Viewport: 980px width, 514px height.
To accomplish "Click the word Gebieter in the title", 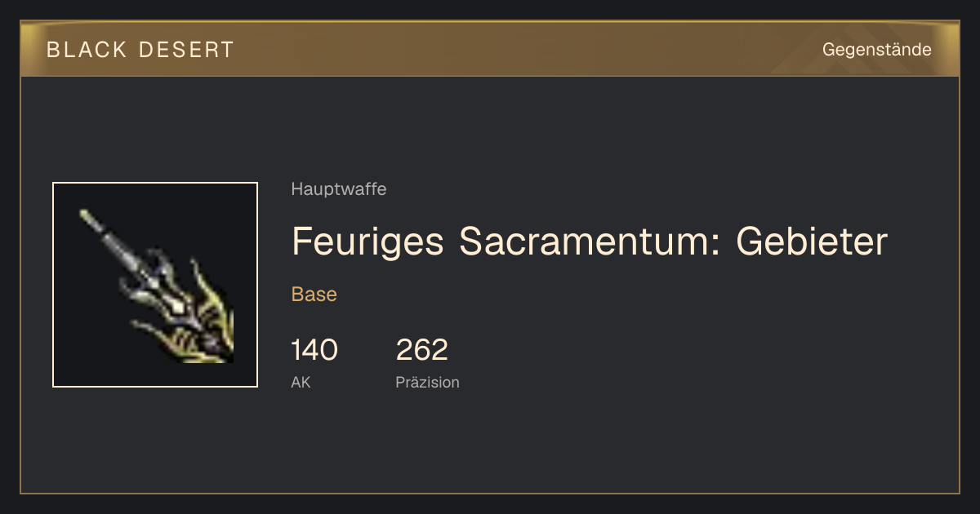I will tap(812, 241).
